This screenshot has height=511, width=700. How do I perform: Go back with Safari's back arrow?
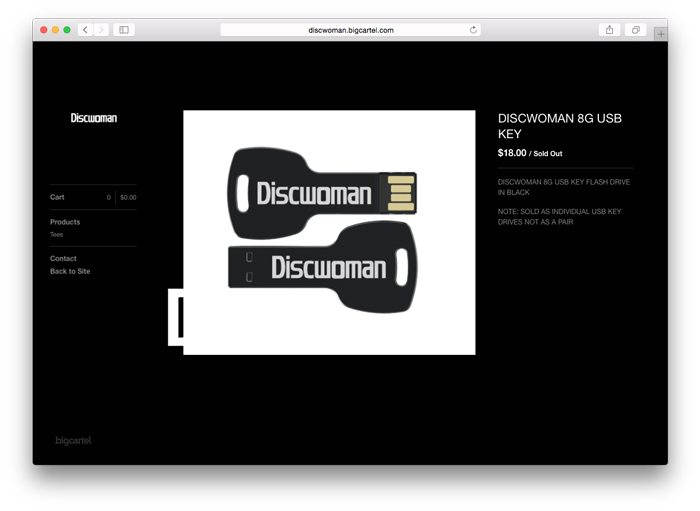click(85, 30)
